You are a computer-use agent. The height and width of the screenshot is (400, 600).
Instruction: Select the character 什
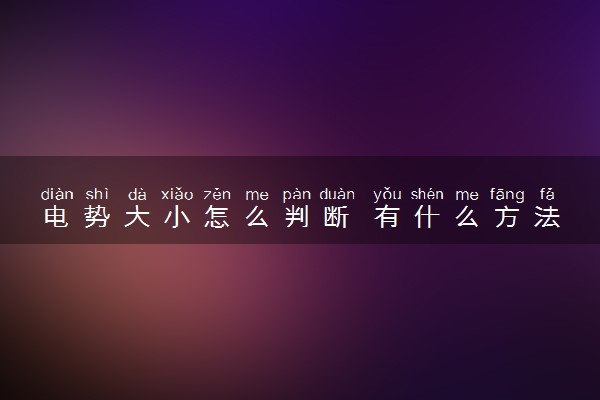click(x=427, y=217)
